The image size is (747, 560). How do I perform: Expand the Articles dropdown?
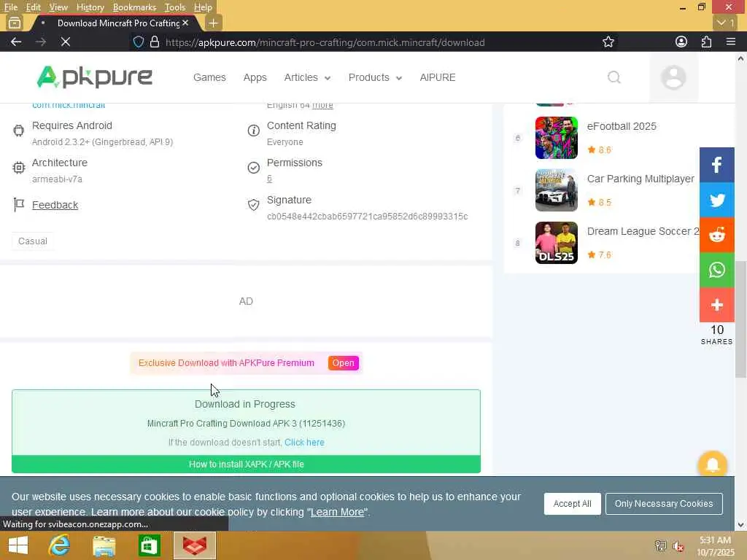click(307, 77)
